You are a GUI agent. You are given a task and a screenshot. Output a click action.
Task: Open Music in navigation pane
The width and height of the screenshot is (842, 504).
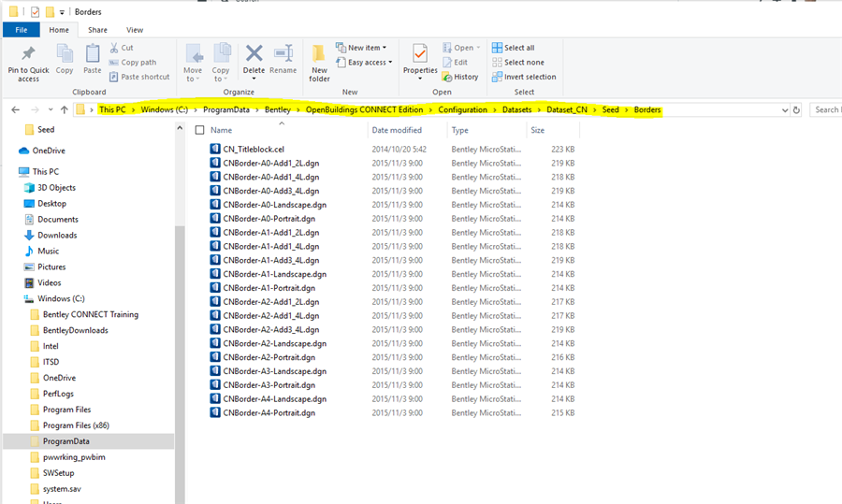pos(42,252)
